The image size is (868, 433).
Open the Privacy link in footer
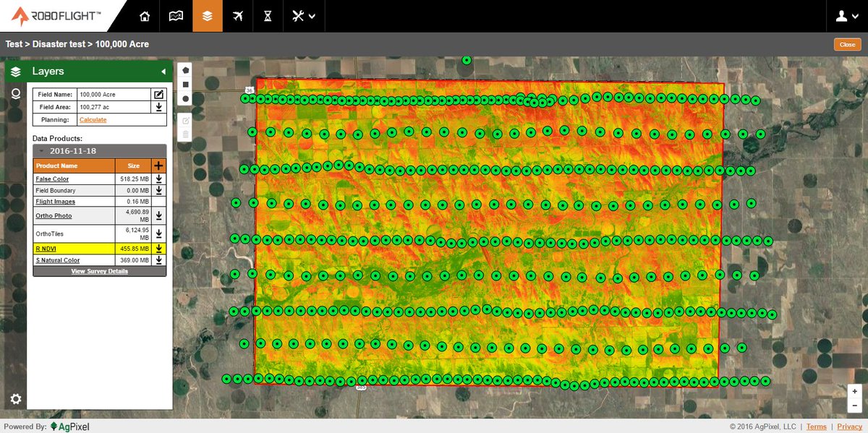(850, 426)
